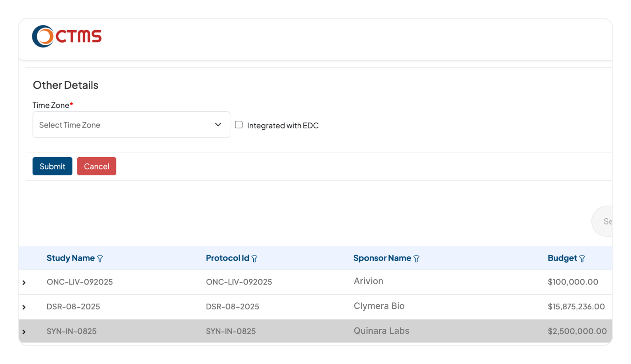Click the expand chevron on DSR-08-2025 row
This screenshot has height=364, width=631.
click(24, 306)
